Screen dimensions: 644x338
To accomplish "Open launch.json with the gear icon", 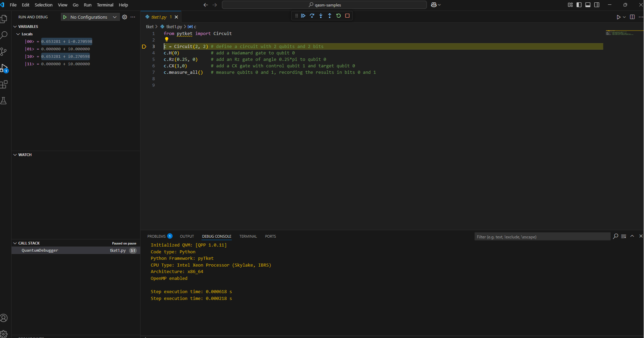I will (125, 17).
